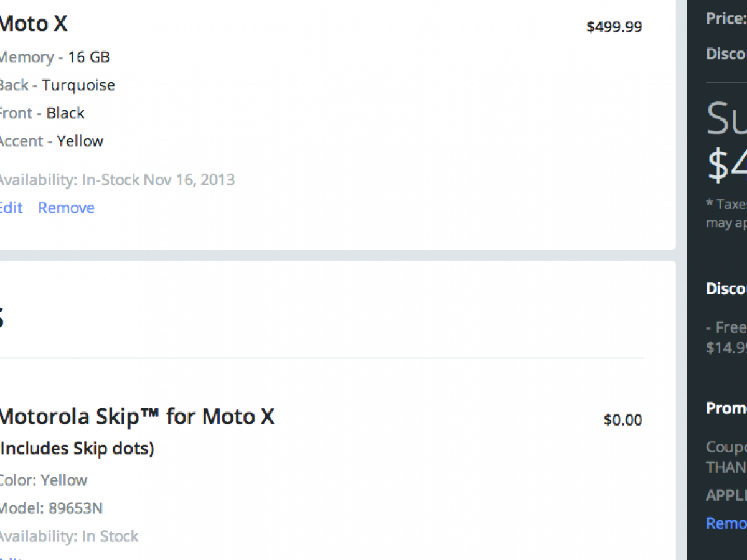Click the Includes Skip dots subtitle
Viewport: 747px width, 560px height.
click(77, 449)
